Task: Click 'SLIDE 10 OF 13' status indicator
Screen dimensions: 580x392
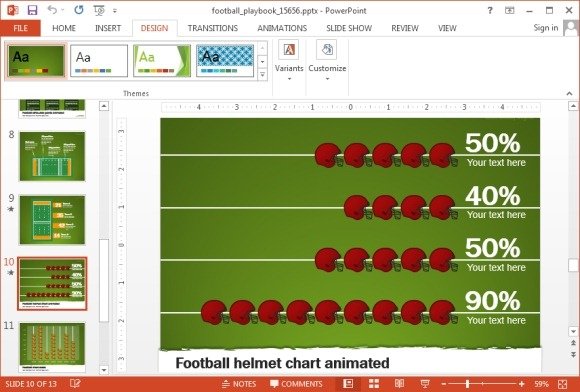Action: click(x=31, y=384)
